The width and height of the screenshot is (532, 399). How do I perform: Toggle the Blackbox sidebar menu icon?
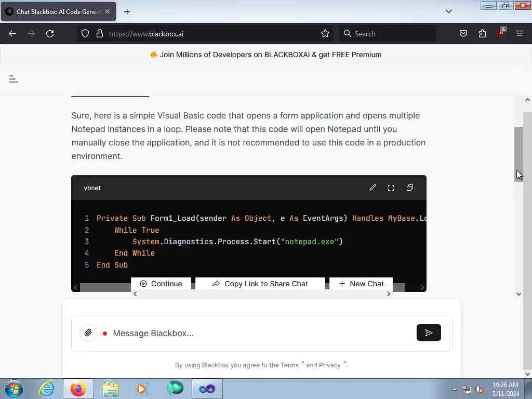click(x=13, y=79)
